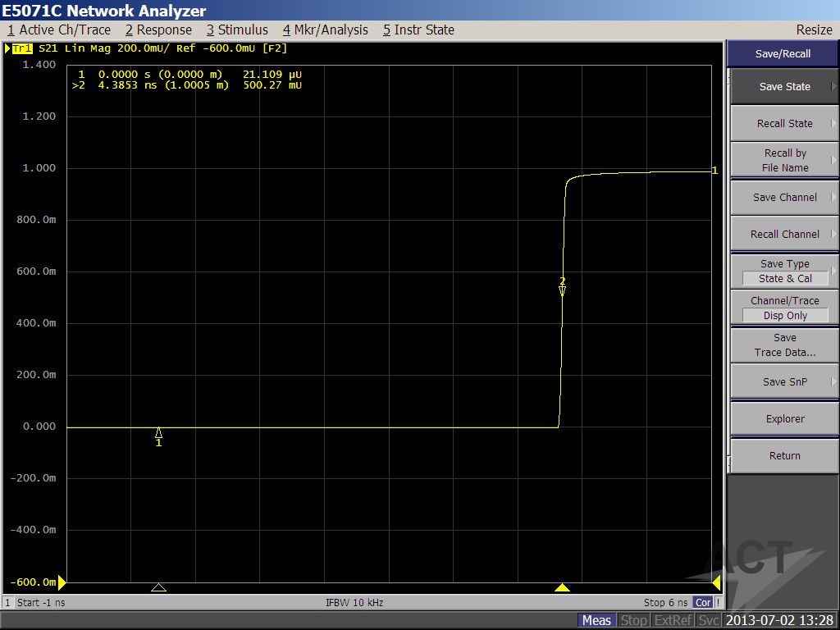The width and height of the screenshot is (840, 630).
Task: Click marker 2 position indicator on the bottom axis
Action: 562,587
